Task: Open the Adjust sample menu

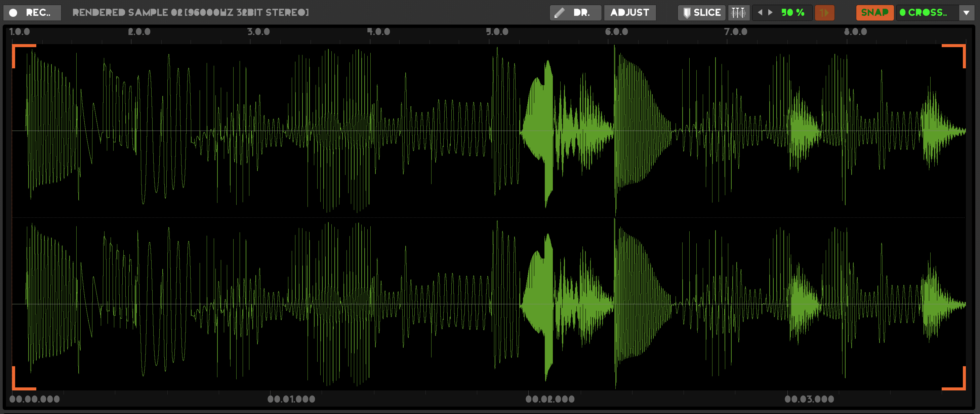Action: click(x=629, y=12)
